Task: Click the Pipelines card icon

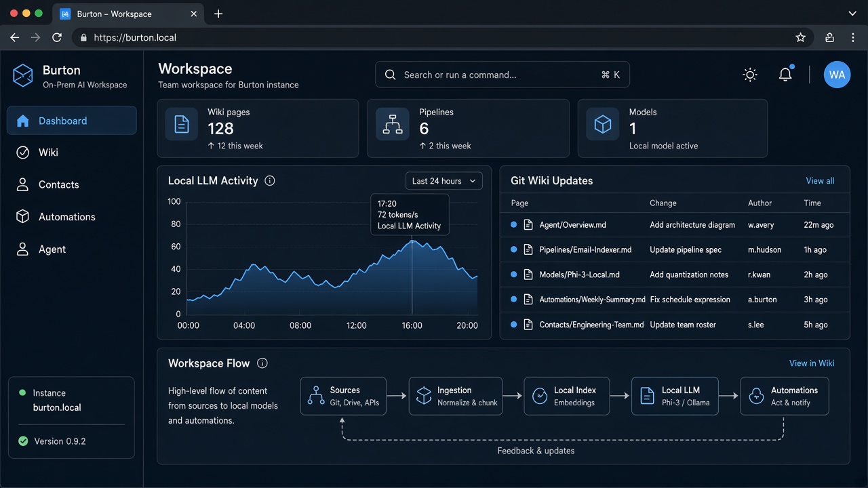Action: (393, 124)
